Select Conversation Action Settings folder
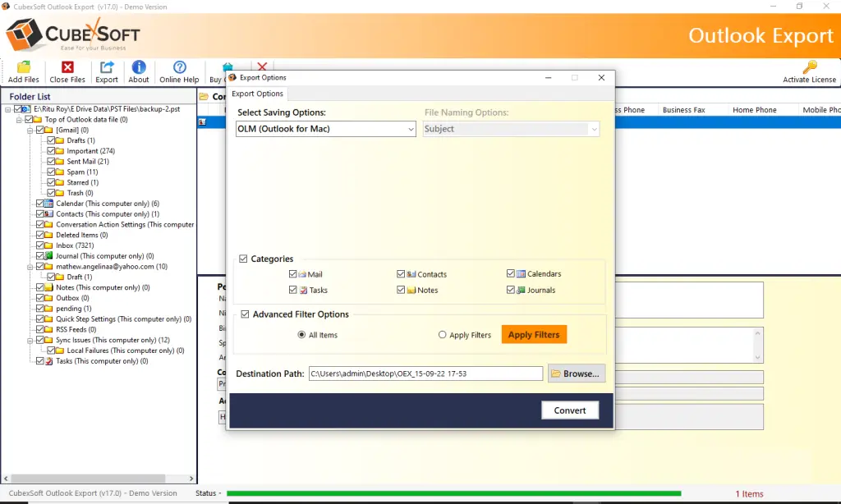The height and width of the screenshot is (504, 841). pos(125,225)
